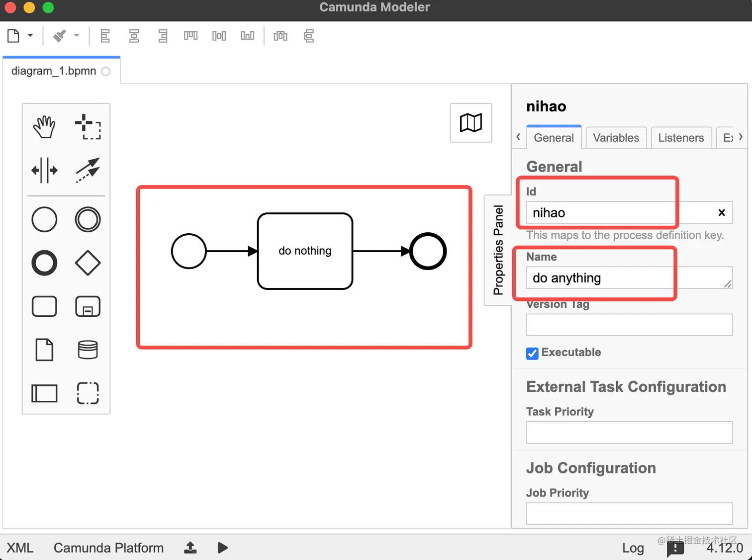Image resolution: width=752 pixels, height=560 pixels.
Task: Click the green macOS fullscreen button
Action: coord(48,7)
